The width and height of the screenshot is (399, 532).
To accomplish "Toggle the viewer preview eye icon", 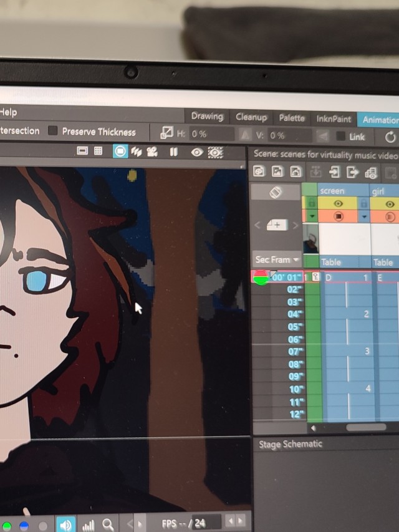I will pyautogui.click(x=197, y=152).
